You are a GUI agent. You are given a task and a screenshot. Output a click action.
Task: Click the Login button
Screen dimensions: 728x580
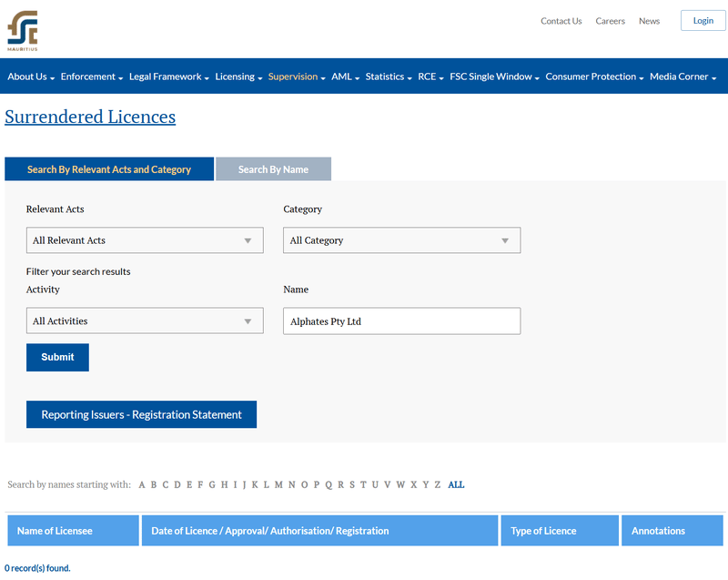point(703,20)
